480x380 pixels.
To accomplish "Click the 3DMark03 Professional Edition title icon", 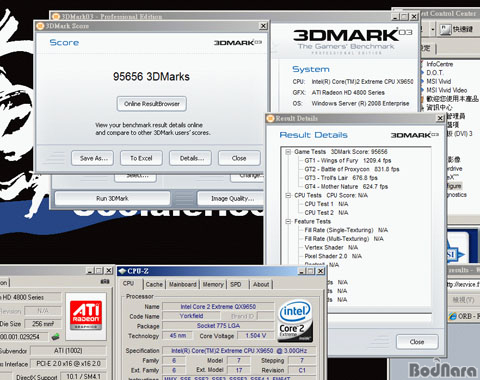I will point(56,16).
